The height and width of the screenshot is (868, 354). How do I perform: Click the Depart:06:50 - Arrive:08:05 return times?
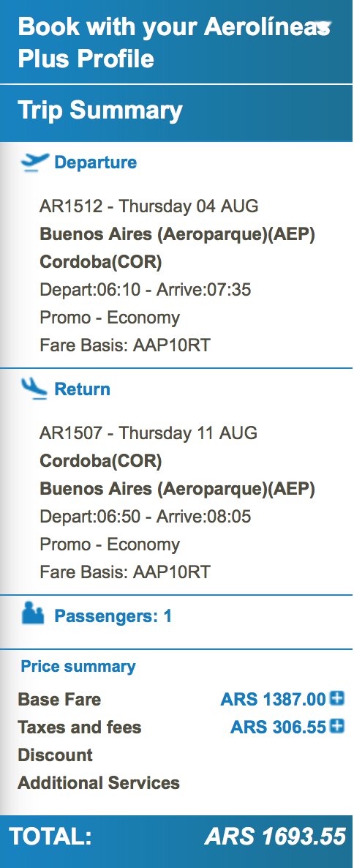[x=146, y=517]
